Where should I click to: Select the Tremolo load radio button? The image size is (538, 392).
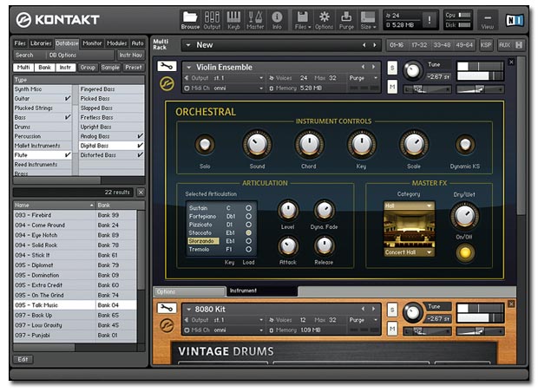(x=249, y=249)
